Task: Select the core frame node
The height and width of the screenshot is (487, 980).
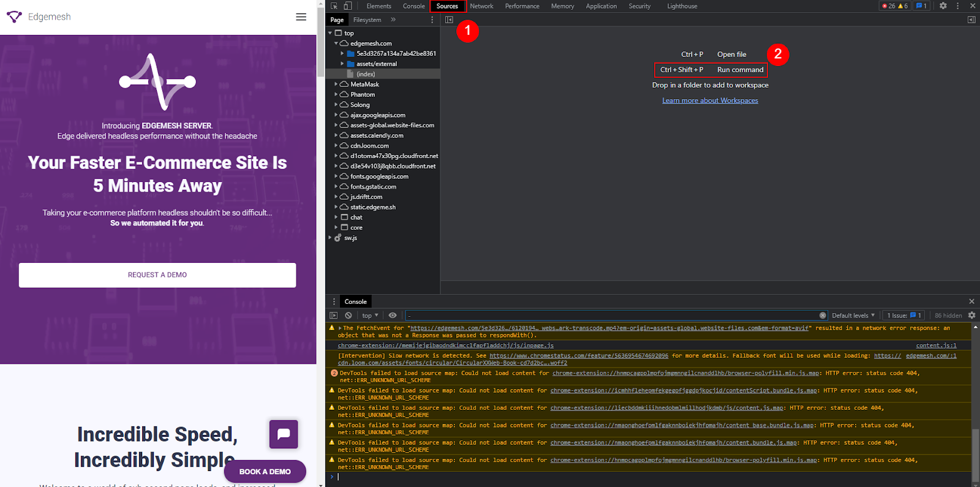Action: pos(356,228)
